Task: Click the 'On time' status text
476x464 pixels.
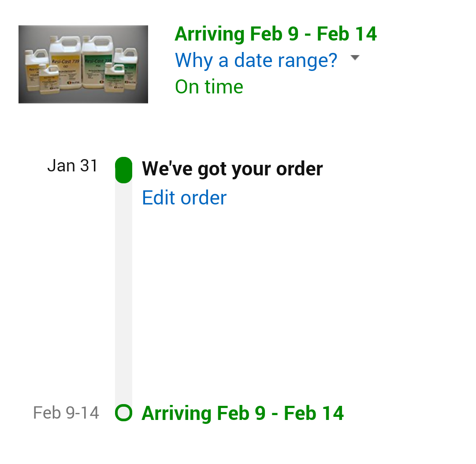Action: pyautogui.click(x=209, y=87)
